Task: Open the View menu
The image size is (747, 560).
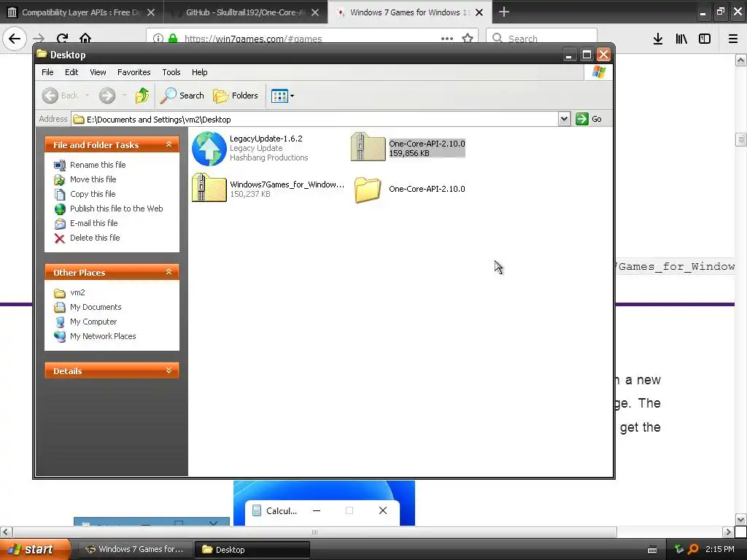Action: (x=98, y=72)
